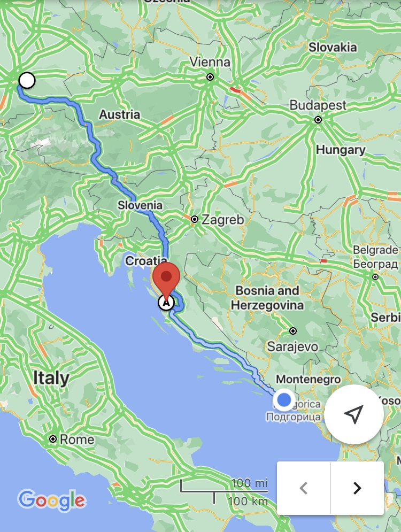The image size is (401, 532).
Task: Tap the blue current location dot
Action: (284, 400)
